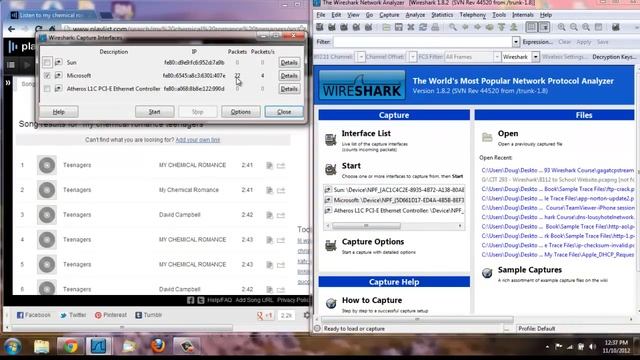
Task: Click the Go To Last Packet icon
Action: click(514, 27)
